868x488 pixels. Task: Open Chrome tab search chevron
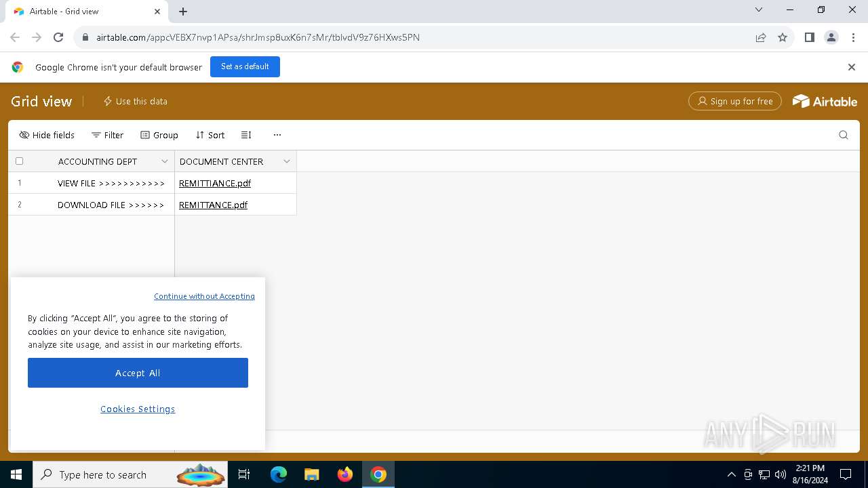coord(759,10)
